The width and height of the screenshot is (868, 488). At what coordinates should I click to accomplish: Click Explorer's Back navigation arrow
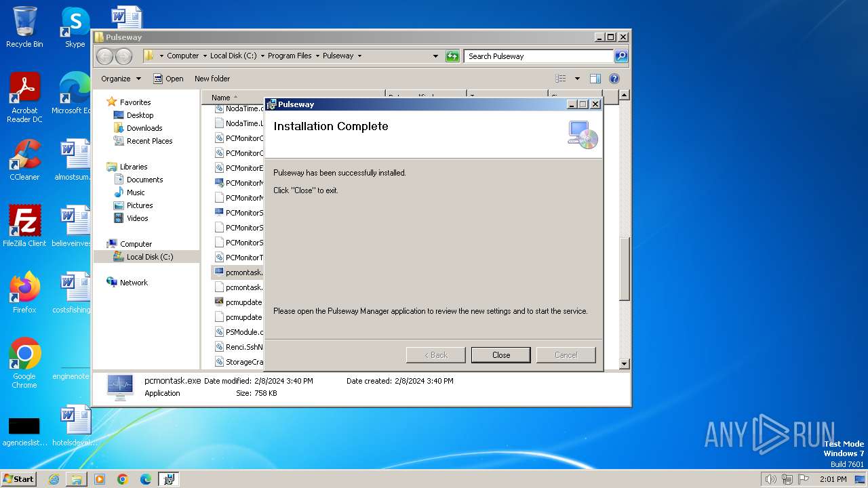coord(105,56)
